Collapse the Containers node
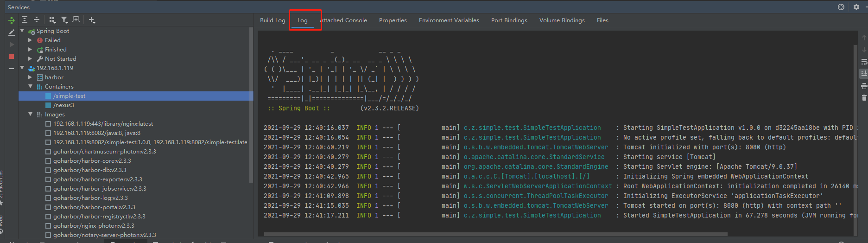 pos(30,86)
